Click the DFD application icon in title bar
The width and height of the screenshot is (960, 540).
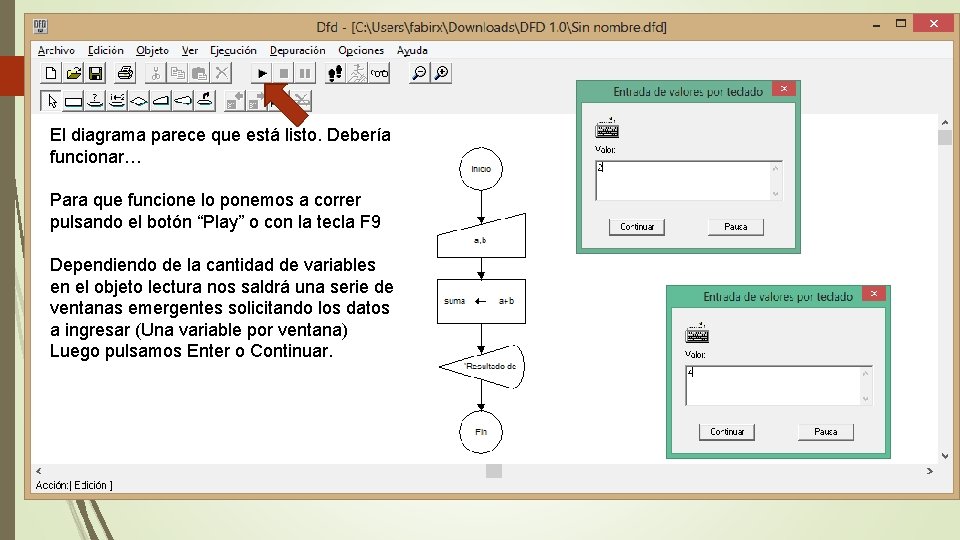pos(40,26)
